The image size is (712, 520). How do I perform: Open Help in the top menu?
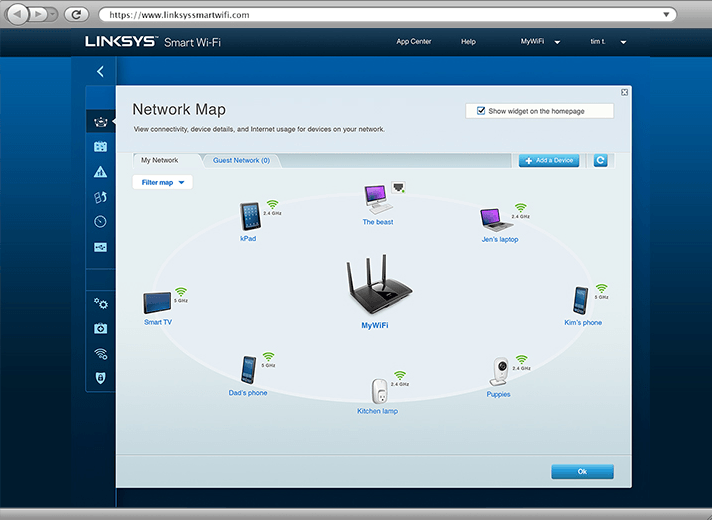(x=468, y=42)
